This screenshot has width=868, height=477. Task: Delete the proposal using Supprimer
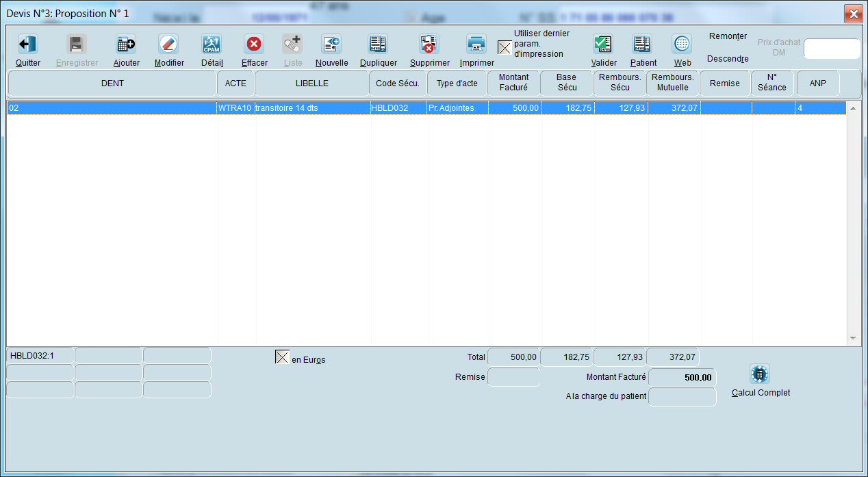429,45
